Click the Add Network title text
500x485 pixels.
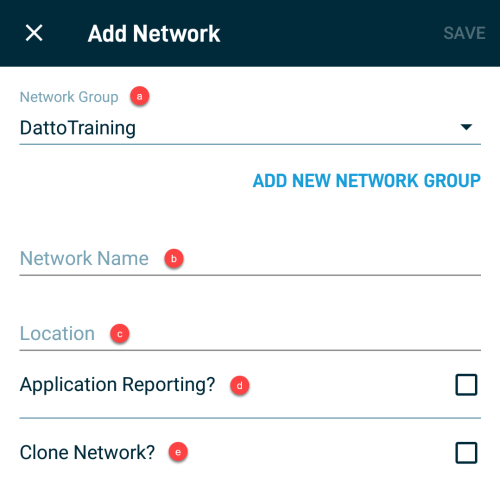click(x=154, y=34)
